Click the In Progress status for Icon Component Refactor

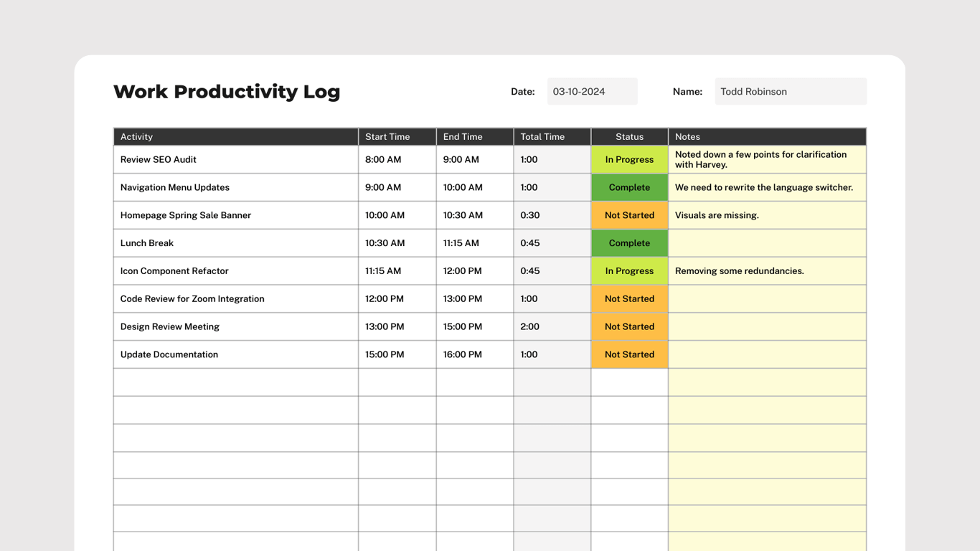(x=629, y=270)
